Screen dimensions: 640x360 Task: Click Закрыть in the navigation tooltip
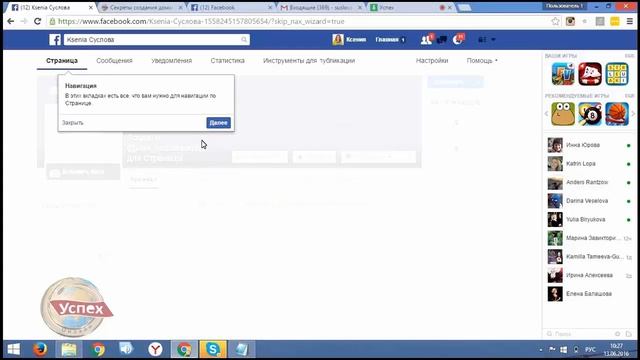click(x=73, y=122)
